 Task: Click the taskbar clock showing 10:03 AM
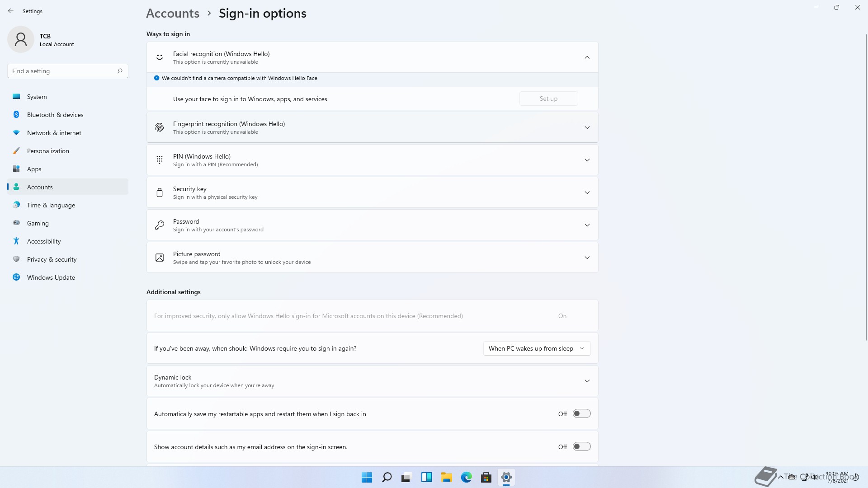click(837, 477)
